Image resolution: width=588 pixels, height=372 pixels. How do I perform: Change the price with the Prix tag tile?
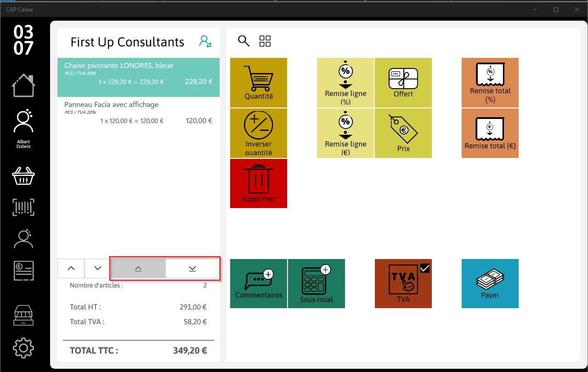tap(403, 133)
